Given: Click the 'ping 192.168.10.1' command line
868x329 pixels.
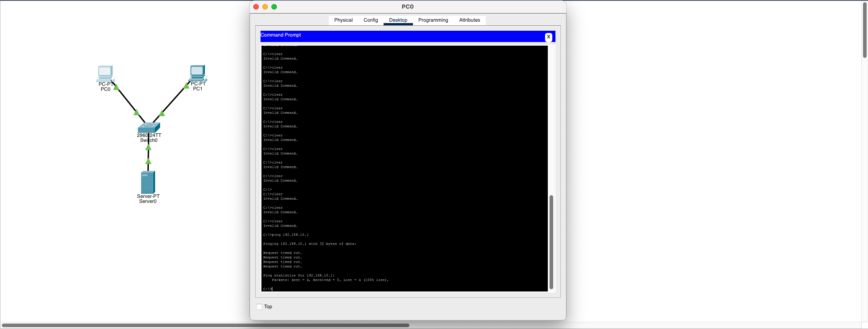Looking at the screenshot, I should tap(286, 235).
